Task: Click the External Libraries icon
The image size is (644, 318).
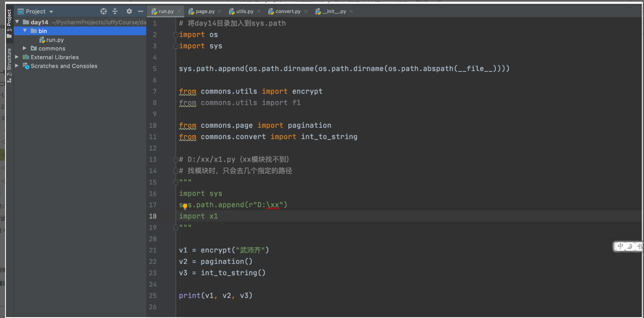Action: pos(26,57)
